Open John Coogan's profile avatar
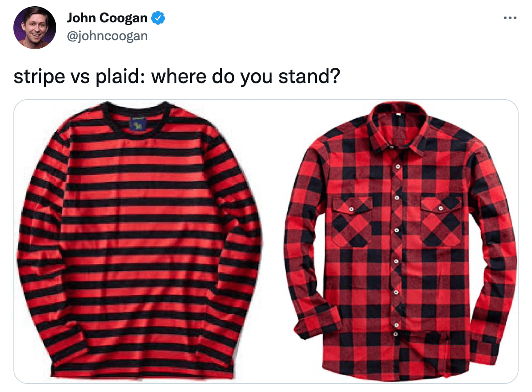Image resolution: width=532 pixels, height=392 pixels. point(35,28)
